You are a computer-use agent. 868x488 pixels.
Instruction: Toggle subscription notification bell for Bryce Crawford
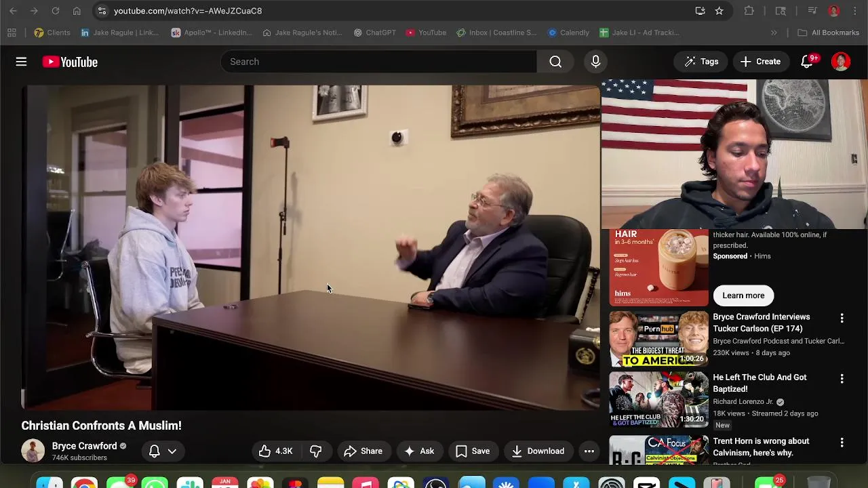154,451
